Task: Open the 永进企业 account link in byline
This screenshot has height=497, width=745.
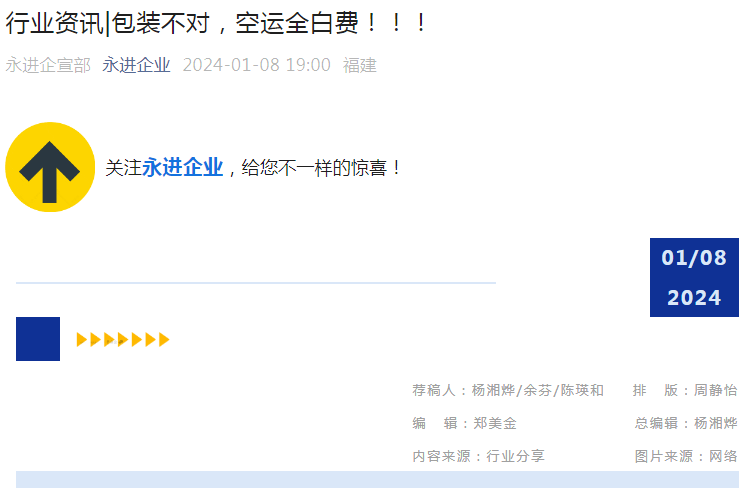Action: click(136, 65)
